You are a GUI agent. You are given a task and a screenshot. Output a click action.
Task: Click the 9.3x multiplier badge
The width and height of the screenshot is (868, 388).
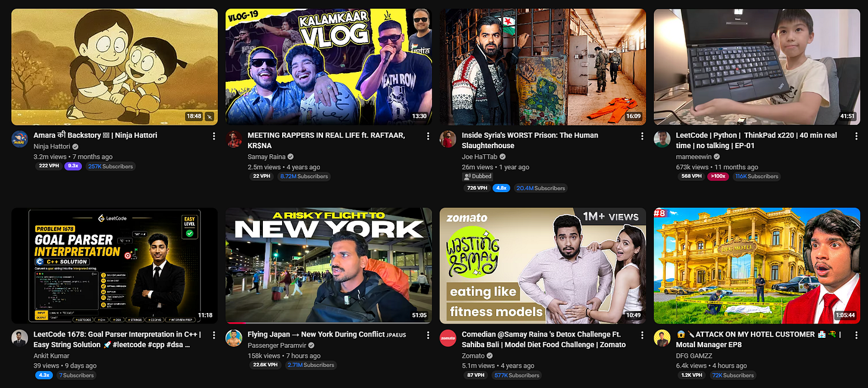click(73, 166)
